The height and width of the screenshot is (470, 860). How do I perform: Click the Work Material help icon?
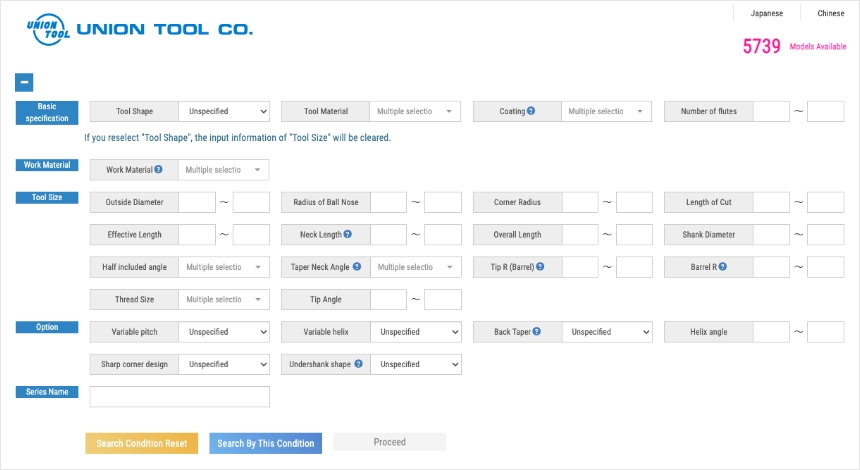159,170
